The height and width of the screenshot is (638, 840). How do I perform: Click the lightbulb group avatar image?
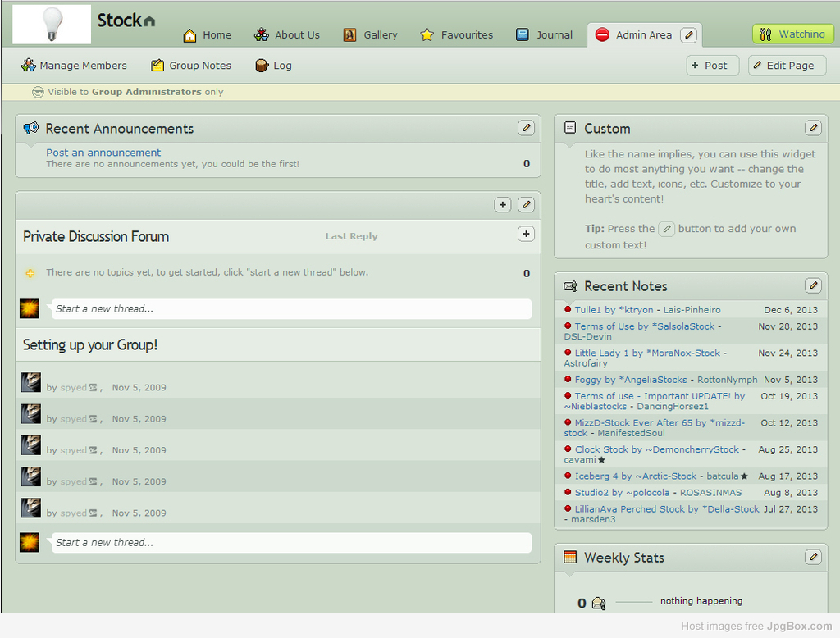pos(52,24)
